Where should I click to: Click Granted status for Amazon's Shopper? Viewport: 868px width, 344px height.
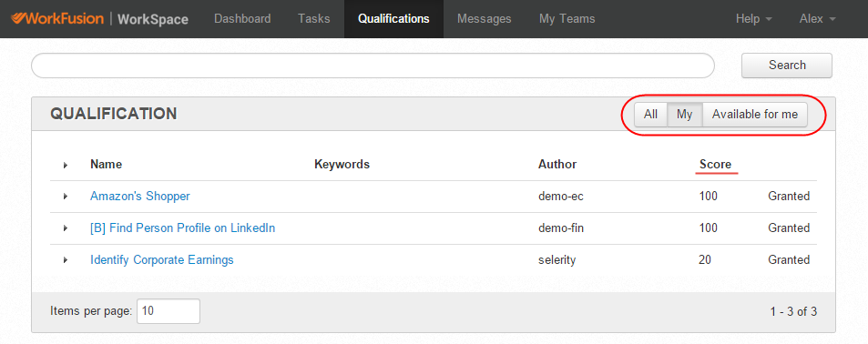(789, 197)
